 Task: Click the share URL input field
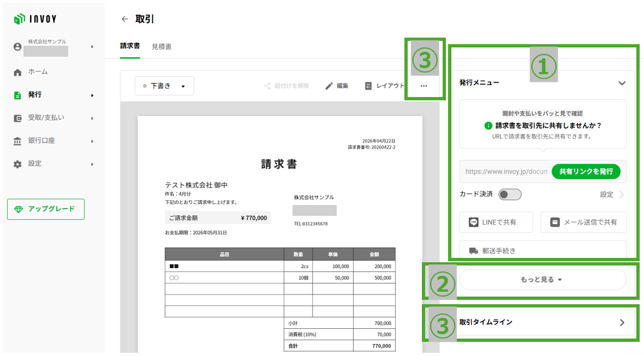(x=506, y=171)
